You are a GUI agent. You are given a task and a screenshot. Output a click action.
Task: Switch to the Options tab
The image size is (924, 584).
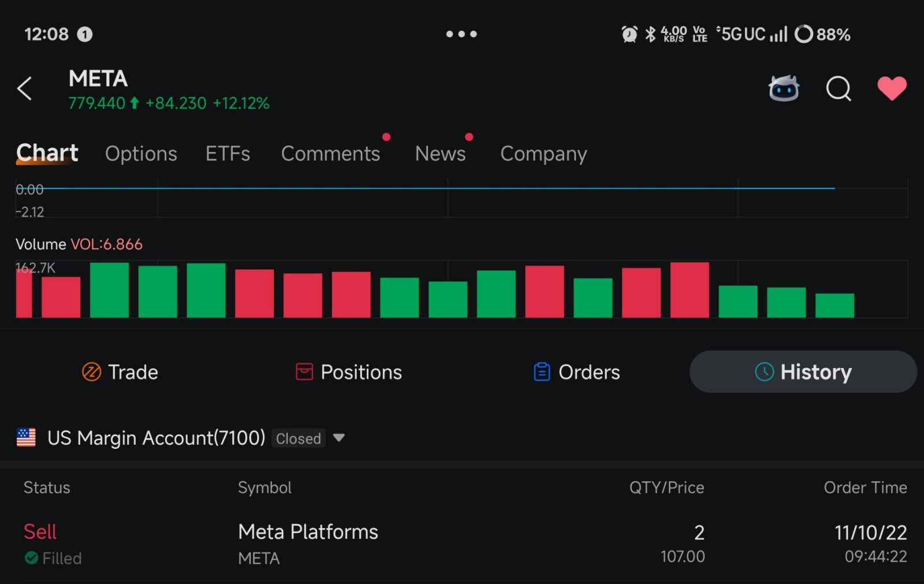point(141,154)
